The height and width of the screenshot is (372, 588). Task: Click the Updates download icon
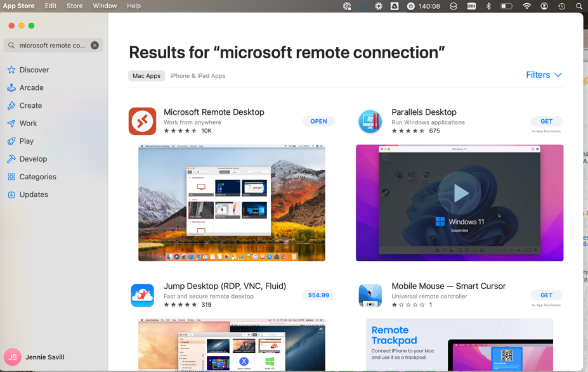point(11,195)
